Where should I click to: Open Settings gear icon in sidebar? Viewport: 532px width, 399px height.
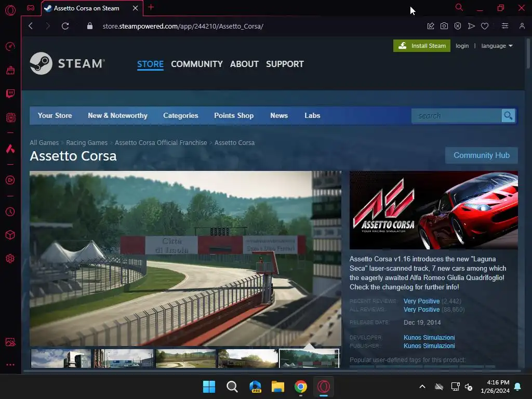(10, 259)
